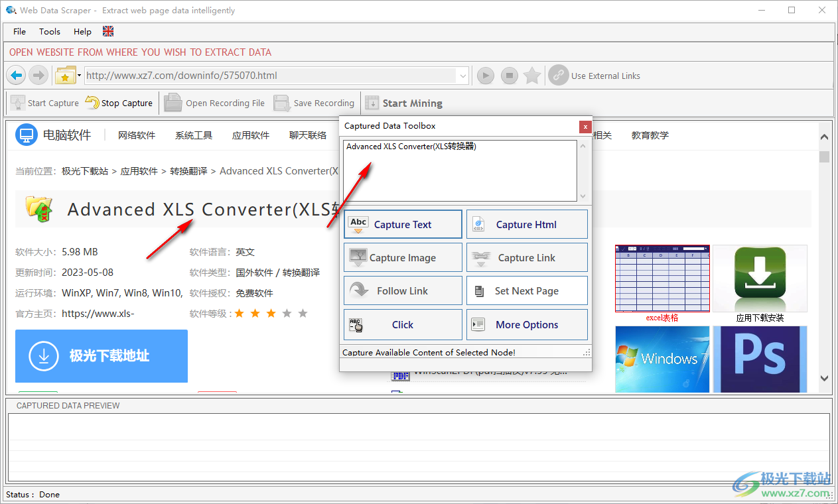Open the 应用软件 category tab
This screenshot has height=504, width=838.
(x=251, y=135)
